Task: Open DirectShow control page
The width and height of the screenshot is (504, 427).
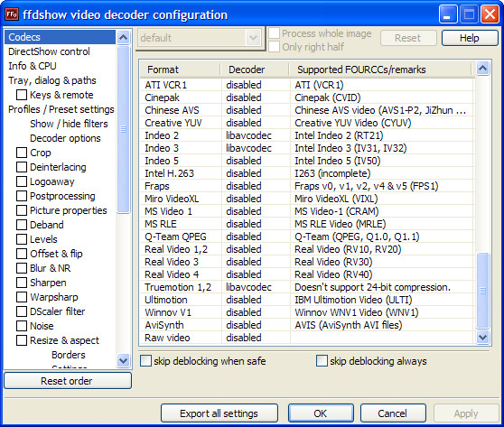Action: pos(49,51)
